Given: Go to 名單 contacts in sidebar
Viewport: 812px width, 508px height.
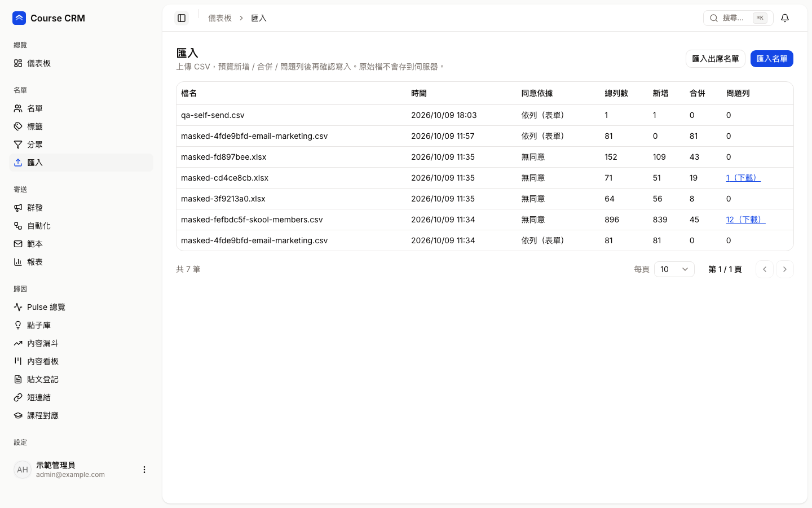Looking at the screenshot, I should [x=81, y=108].
